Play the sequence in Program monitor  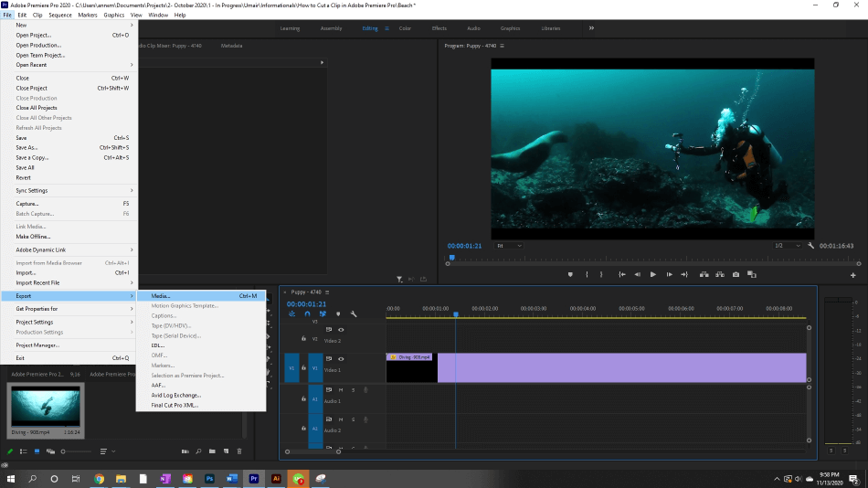click(x=653, y=274)
